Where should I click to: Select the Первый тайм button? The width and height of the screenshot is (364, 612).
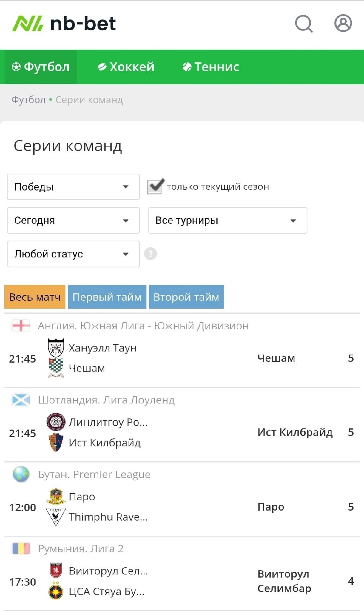pyautogui.click(x=107, y=297)
